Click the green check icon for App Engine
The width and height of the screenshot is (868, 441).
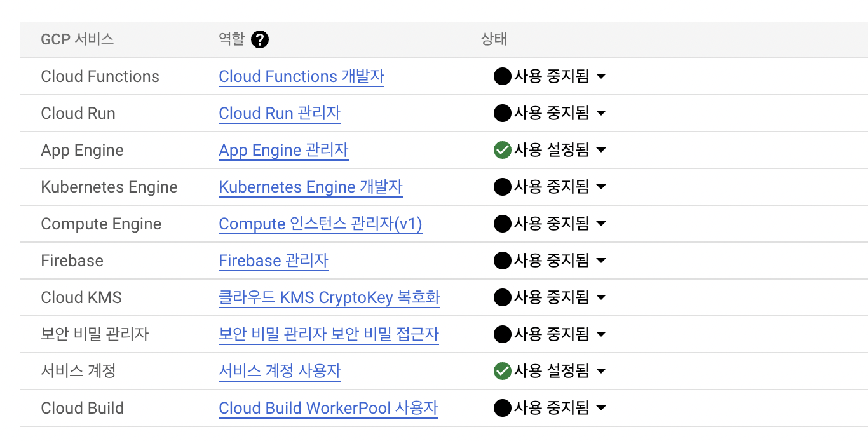(x=502, y=151)
